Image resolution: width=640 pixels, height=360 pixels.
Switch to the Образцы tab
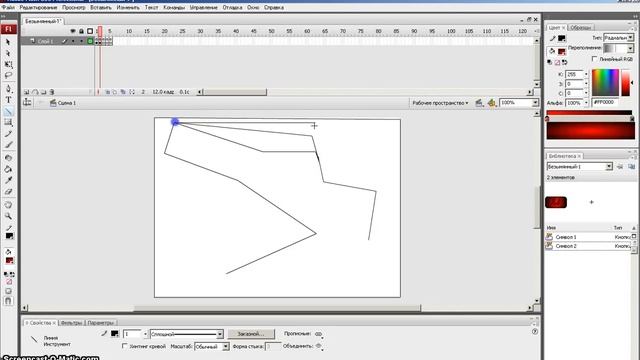[580, 27]
